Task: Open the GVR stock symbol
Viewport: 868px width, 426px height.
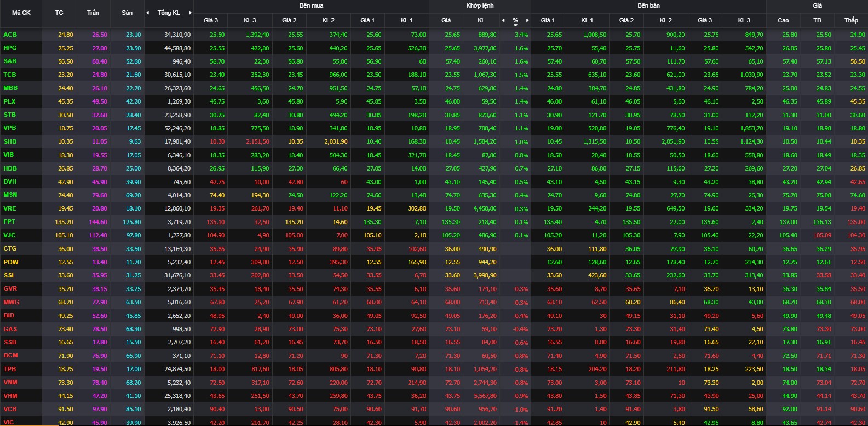Action: pos(10,288)
